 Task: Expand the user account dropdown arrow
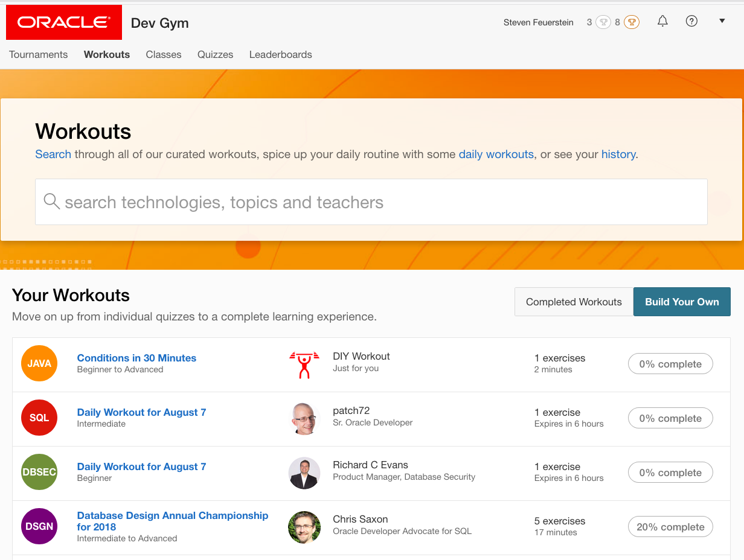[x=722, y=21]
